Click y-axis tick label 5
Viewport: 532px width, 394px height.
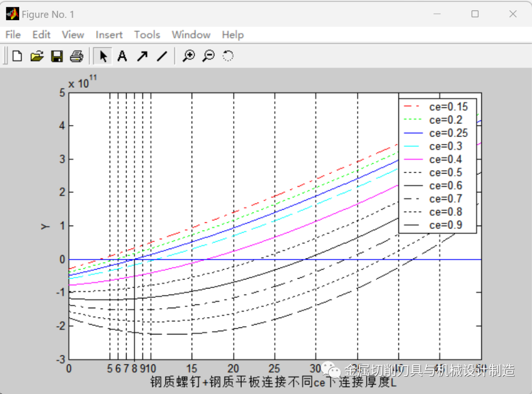62,93
